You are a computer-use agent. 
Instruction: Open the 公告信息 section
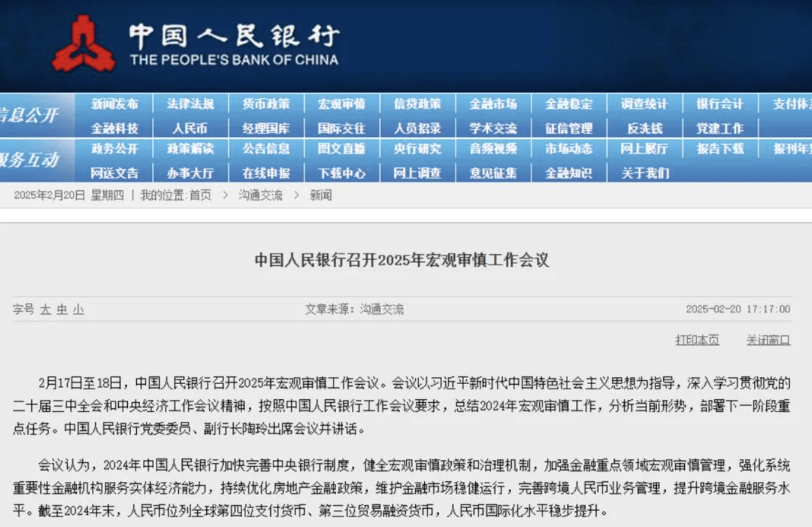[266, 148]
